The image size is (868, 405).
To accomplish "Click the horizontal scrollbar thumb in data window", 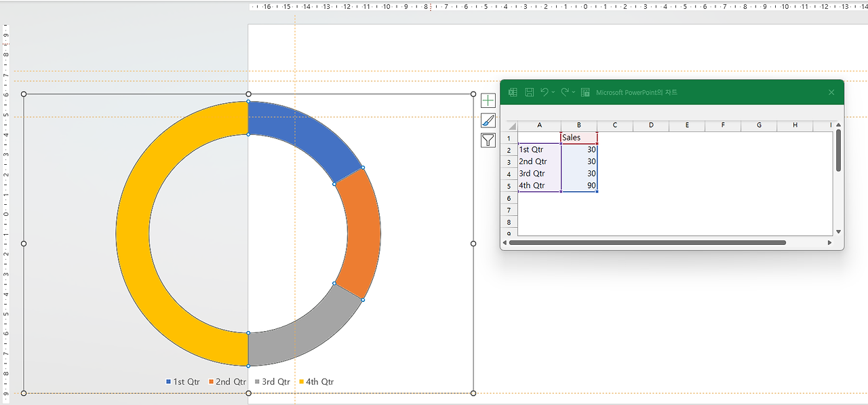I will (648, 242).
